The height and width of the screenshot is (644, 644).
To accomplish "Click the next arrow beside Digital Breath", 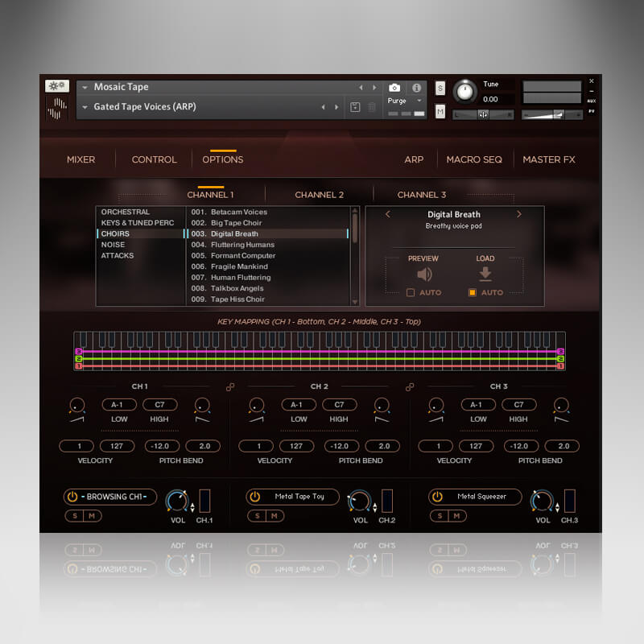I will coord(519,214).
